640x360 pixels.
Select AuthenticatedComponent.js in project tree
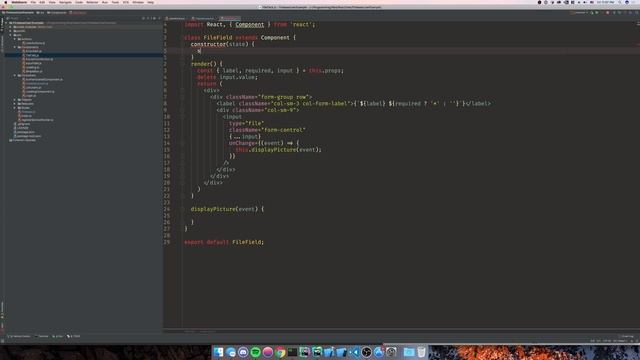[x=43, y=80]
